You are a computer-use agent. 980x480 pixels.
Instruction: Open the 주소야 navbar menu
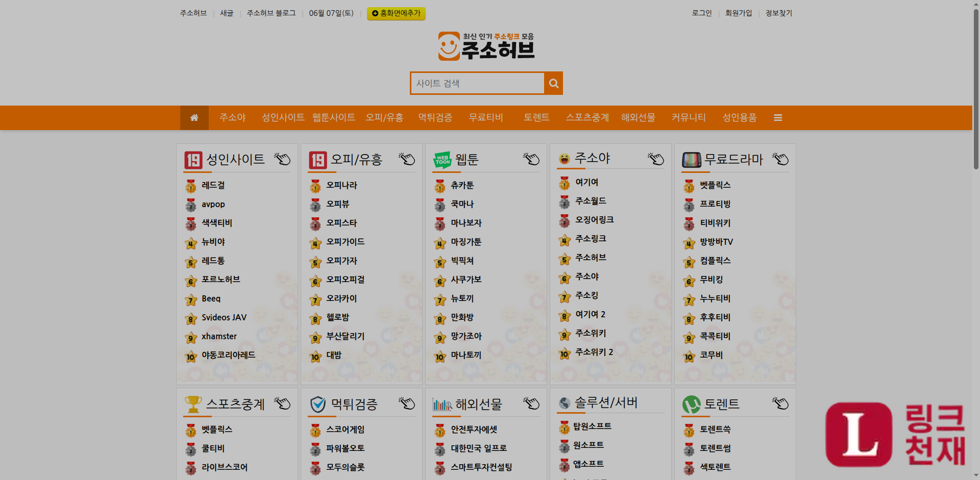pos(233,118)
